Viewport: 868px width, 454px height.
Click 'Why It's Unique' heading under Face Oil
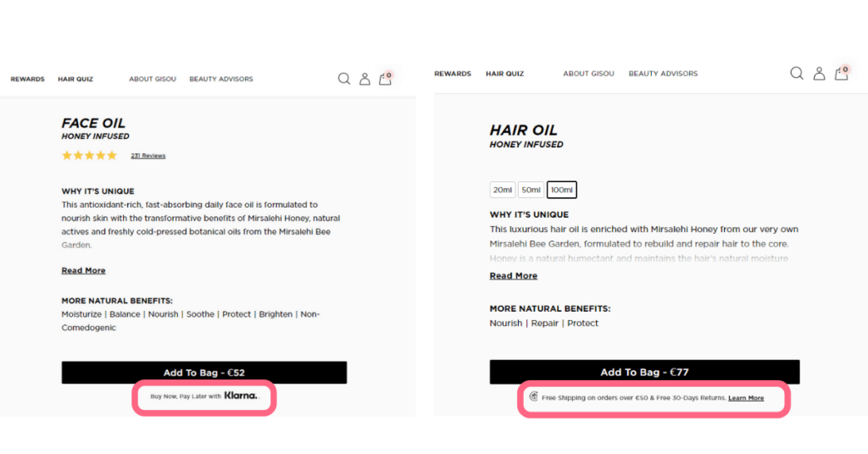point(98,191)
